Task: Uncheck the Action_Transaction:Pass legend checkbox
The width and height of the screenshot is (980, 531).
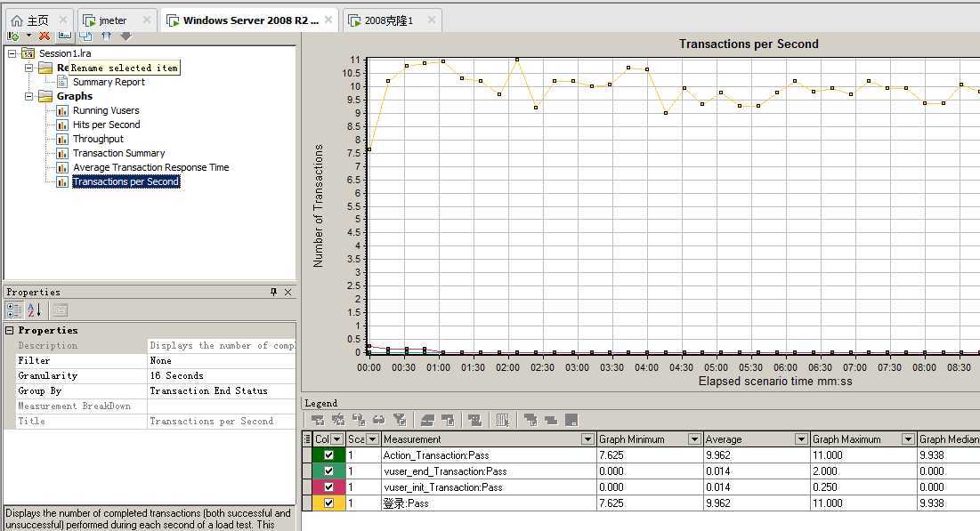Action: coord(328,455)
